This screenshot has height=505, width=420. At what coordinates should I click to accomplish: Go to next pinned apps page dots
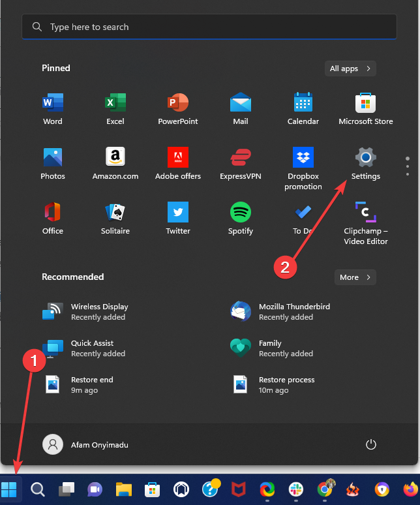pos(408,166)
